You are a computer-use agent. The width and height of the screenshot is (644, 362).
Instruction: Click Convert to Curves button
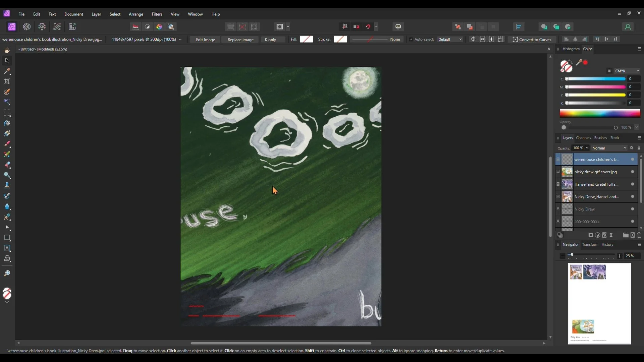tap(532, 40)
